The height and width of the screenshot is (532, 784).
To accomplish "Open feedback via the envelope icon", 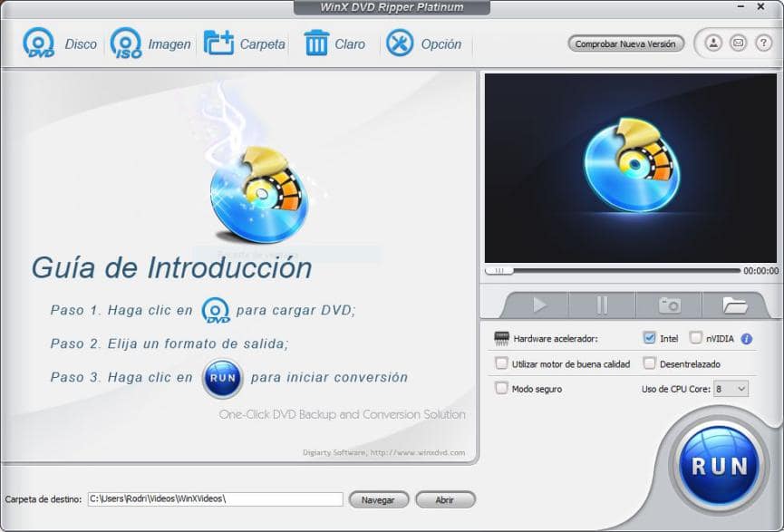I will [739, 43].
